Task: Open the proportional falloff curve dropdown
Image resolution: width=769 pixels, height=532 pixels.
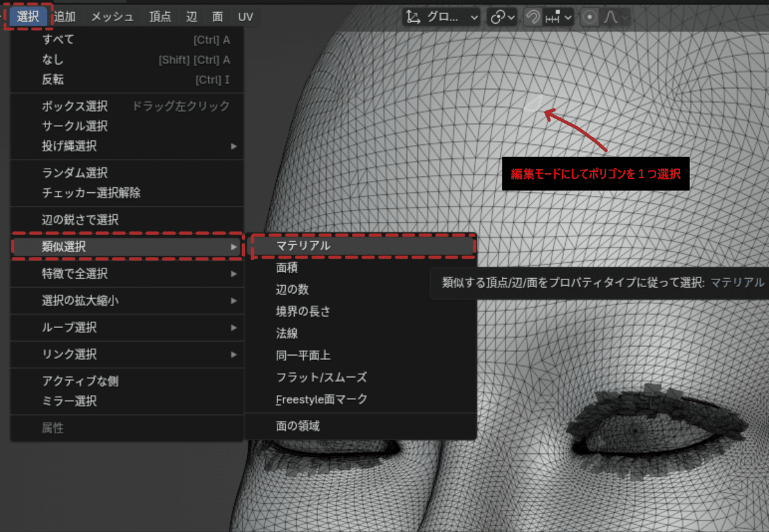Action: tap(615, 17)
